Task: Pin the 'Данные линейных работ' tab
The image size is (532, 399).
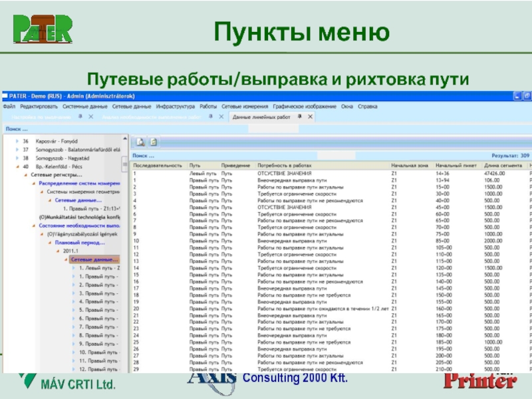Action: point(299,117)
